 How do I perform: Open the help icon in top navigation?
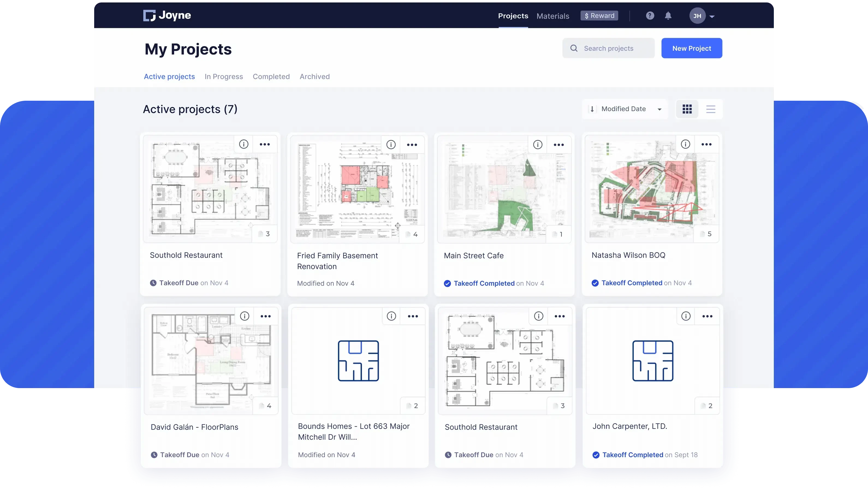tap(650, 16)
